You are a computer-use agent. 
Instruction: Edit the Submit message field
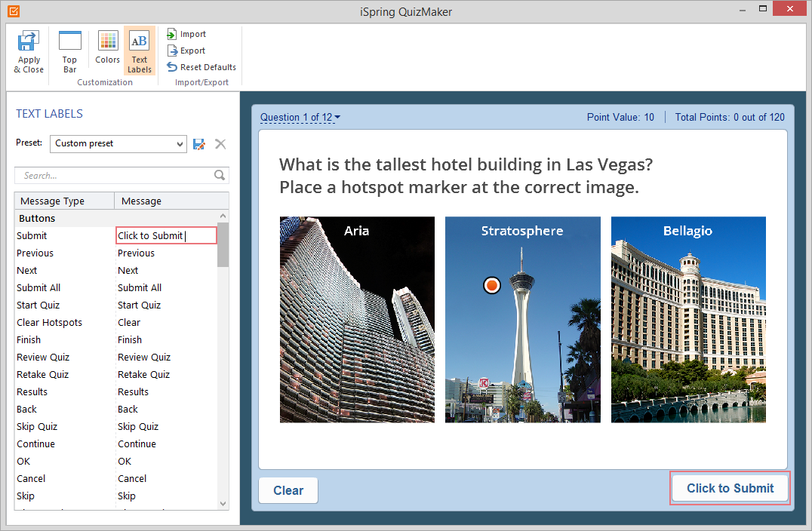click(x=166, y=235)
